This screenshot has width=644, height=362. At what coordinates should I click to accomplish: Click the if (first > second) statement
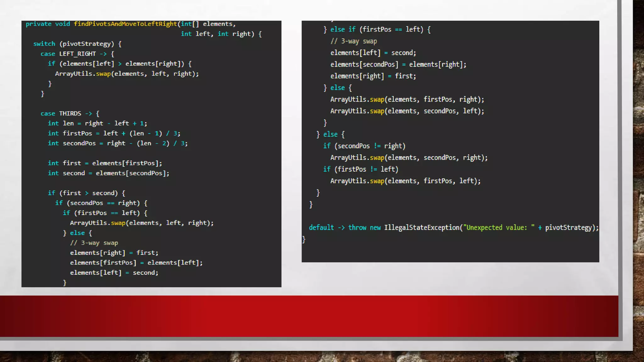pyautogui.click(x=86, y=193)
